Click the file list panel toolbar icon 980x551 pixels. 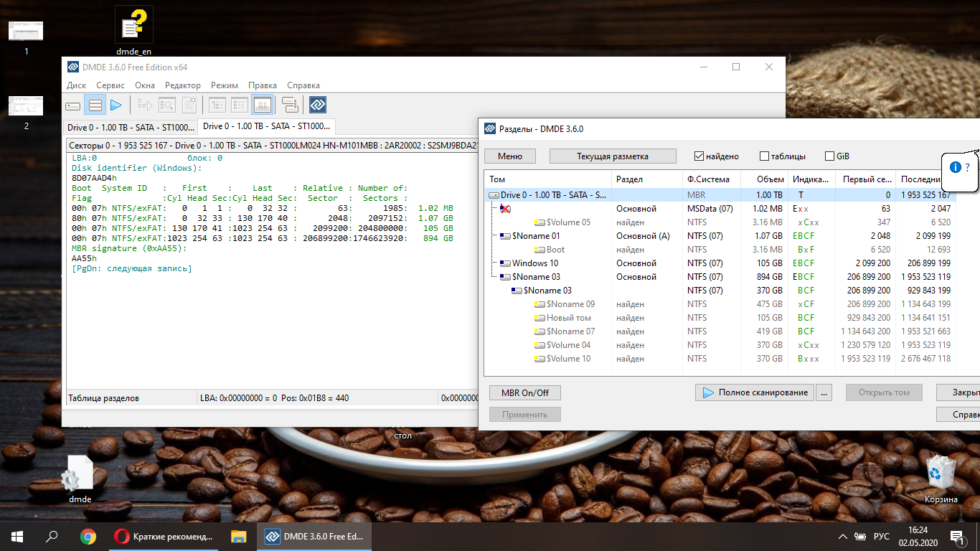pos(239,105)
